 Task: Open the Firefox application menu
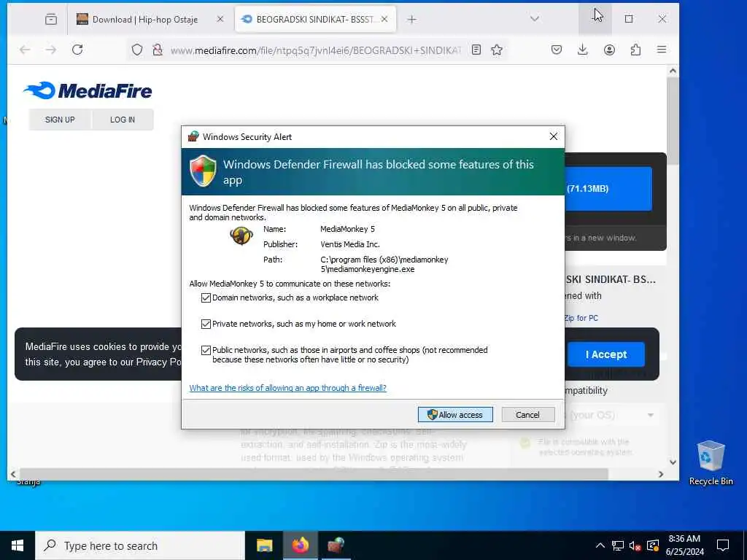(662, 50)
